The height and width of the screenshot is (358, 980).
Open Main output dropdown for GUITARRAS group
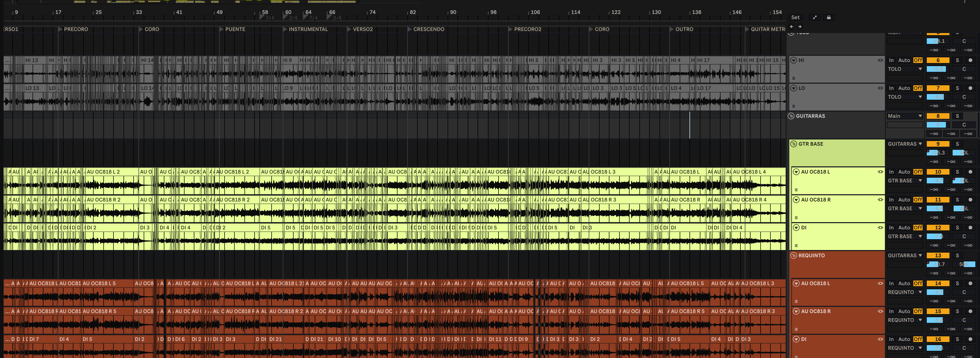click(x=905, y=116)
